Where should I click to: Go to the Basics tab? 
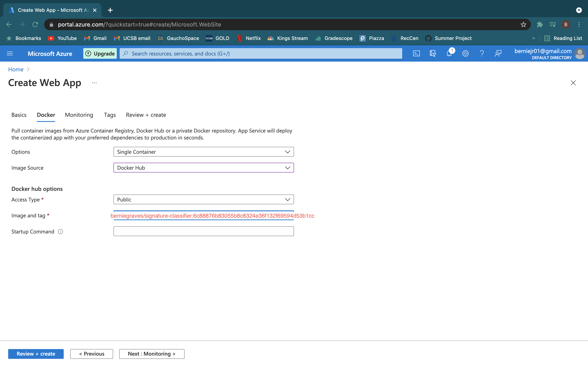tap(19, 115)
